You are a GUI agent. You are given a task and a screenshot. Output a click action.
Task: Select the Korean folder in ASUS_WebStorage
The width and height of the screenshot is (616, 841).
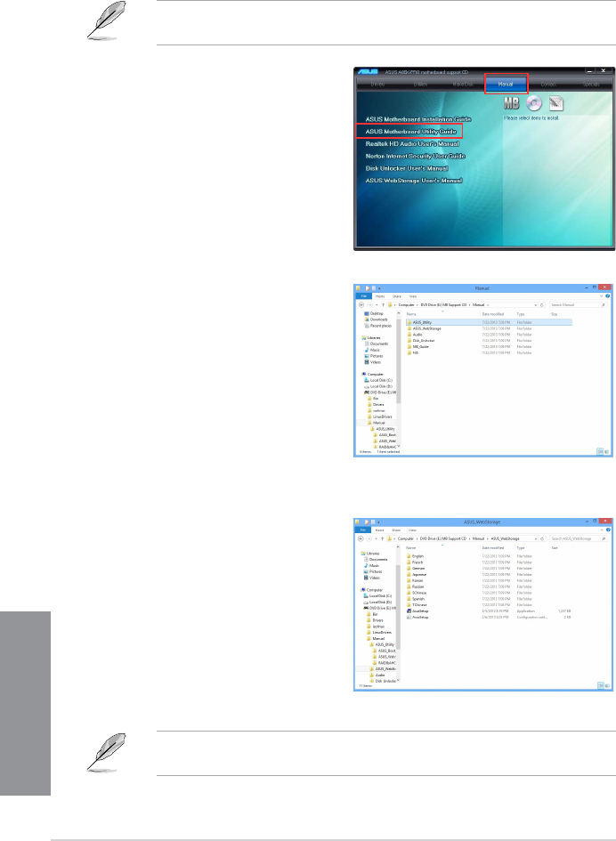click(415, 581)
